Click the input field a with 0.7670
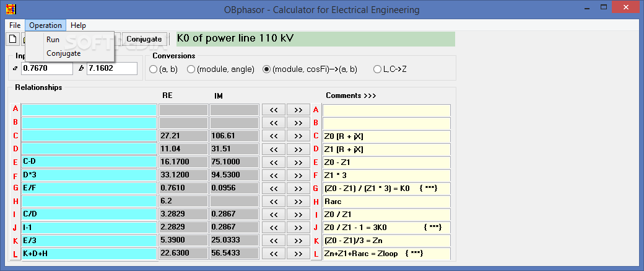Viewport: 644px width, 271px height. 47,68
